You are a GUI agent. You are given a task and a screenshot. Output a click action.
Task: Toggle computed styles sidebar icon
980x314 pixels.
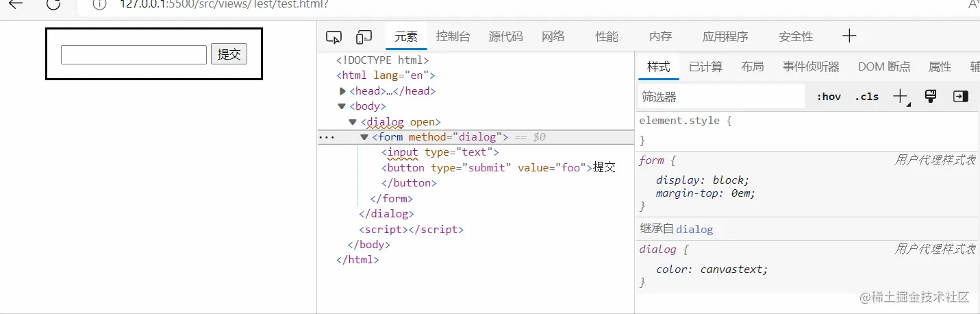[x=961, y=97]
